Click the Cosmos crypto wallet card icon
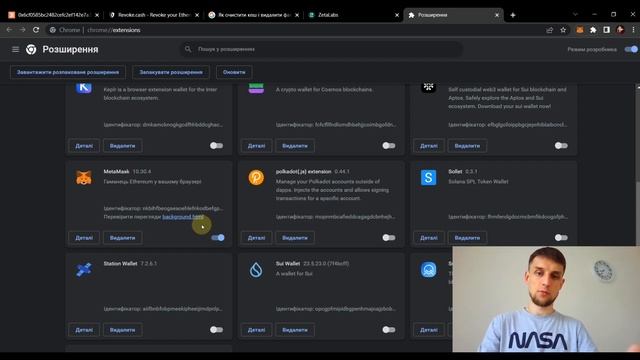This screenshot has height=360, width=640. click(256, 87)
